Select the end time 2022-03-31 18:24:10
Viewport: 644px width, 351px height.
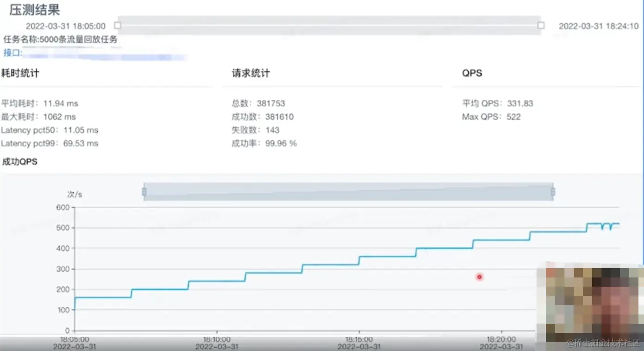(599, 26)
